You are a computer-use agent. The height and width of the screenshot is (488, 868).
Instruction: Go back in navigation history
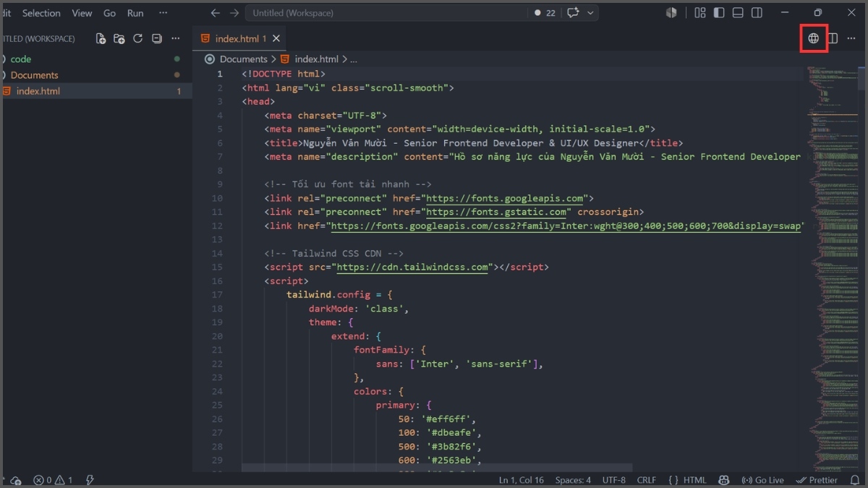[215, 13]
